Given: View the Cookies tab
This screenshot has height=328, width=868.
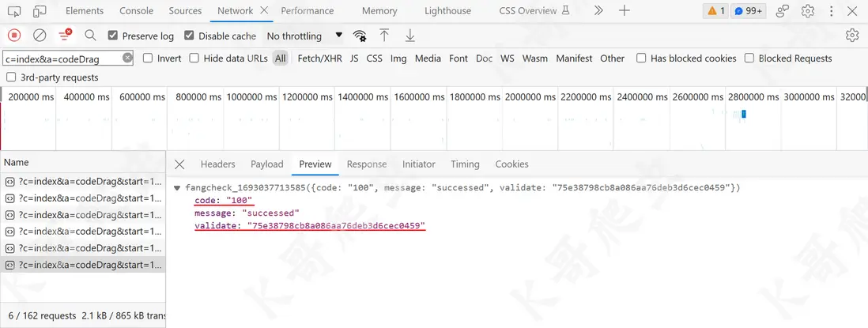Looking at the screenshot, I should 512,164.
